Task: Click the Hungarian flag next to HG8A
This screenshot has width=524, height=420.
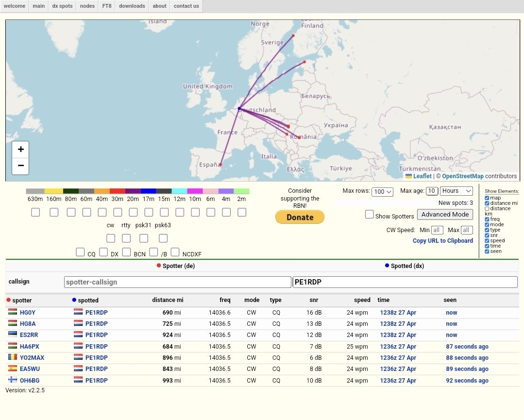Action: 13,323
